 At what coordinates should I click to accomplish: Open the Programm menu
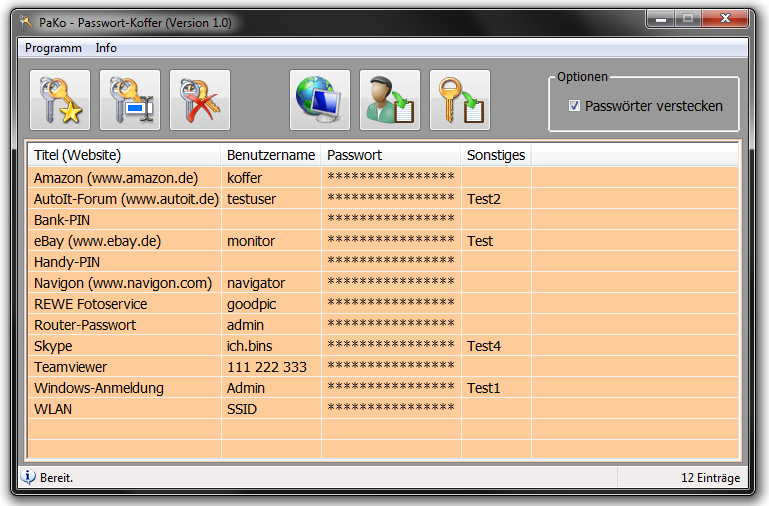pos(53,48)
